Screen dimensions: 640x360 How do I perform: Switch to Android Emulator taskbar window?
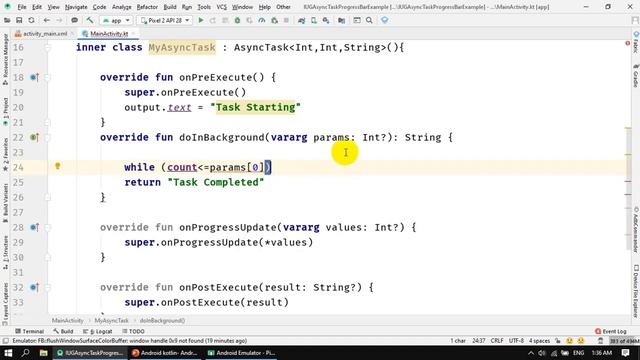click(x=241, y=353)
